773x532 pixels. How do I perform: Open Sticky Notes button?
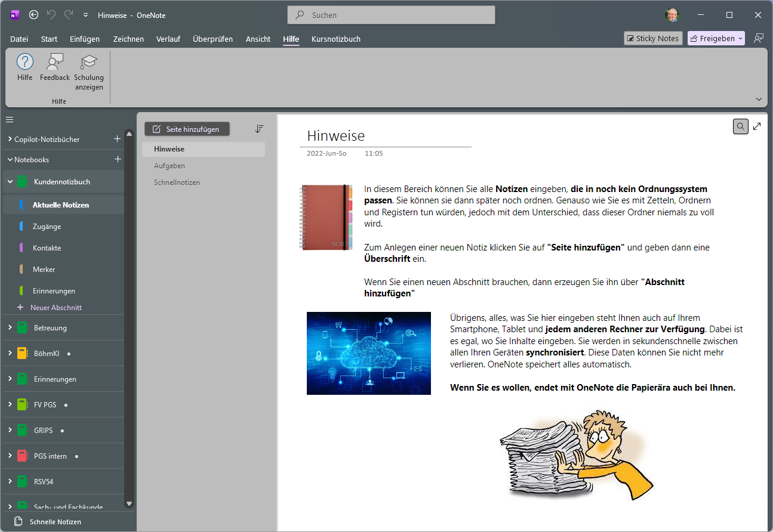[652, 38]
